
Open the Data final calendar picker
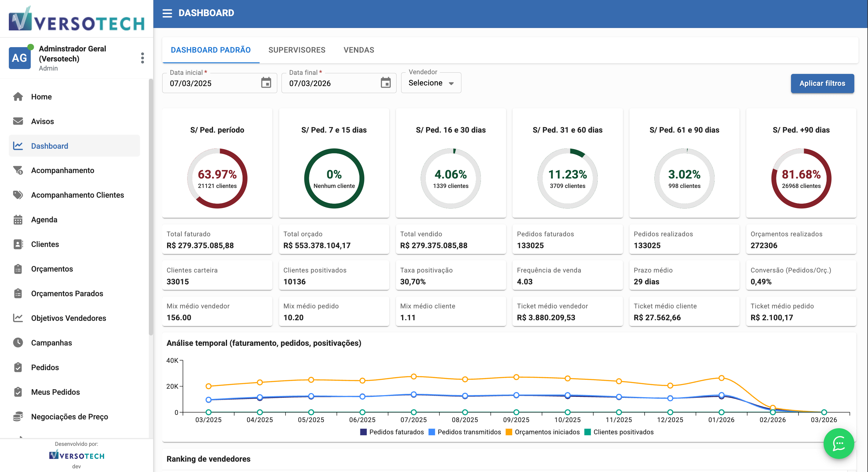[386, 83]
